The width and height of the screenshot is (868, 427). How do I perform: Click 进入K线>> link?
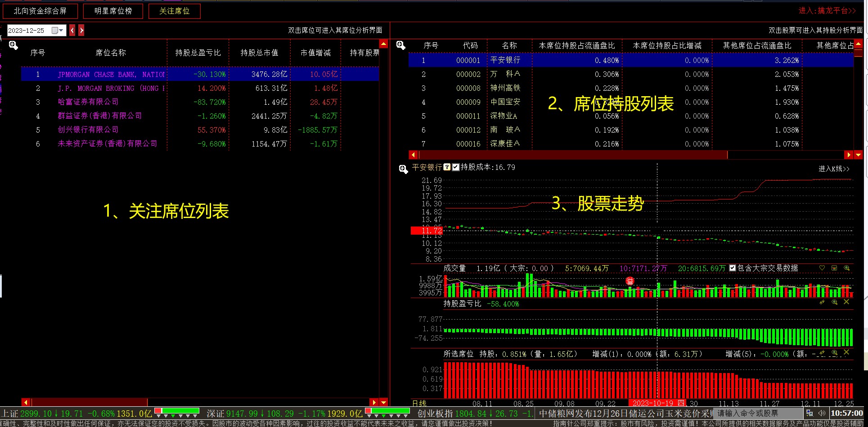point(834,169)
